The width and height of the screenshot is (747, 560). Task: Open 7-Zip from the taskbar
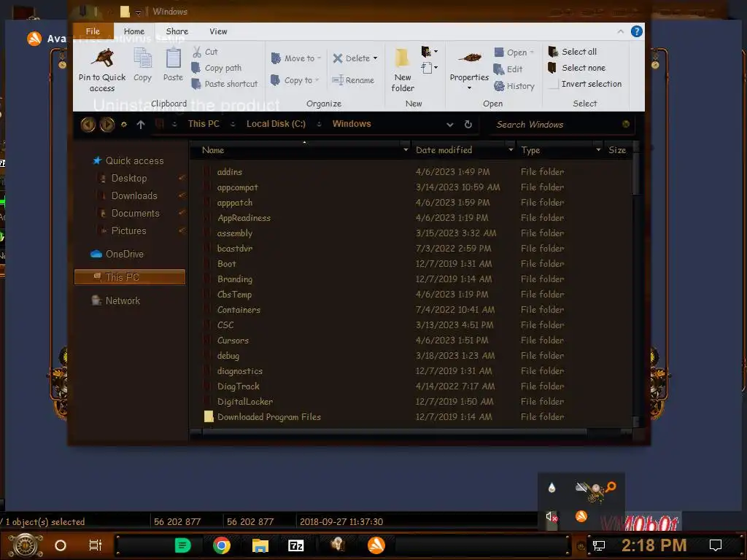coord(296,545)
